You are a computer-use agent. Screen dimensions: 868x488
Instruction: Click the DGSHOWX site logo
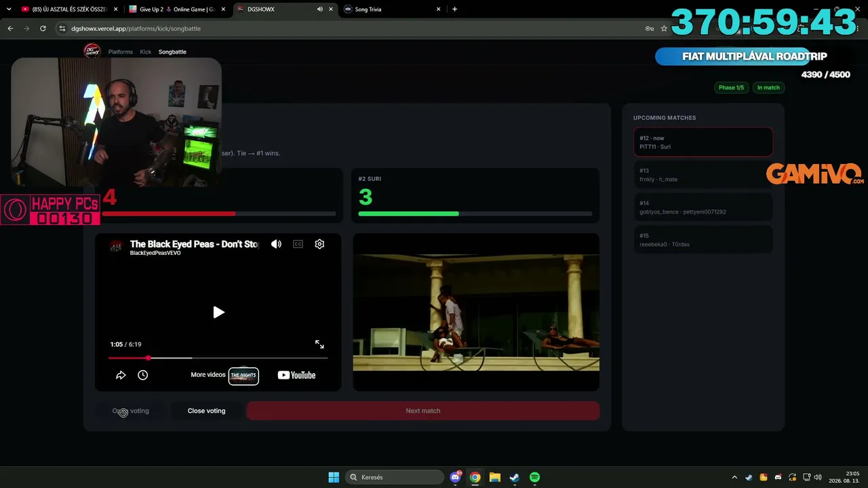click(92, 52)
